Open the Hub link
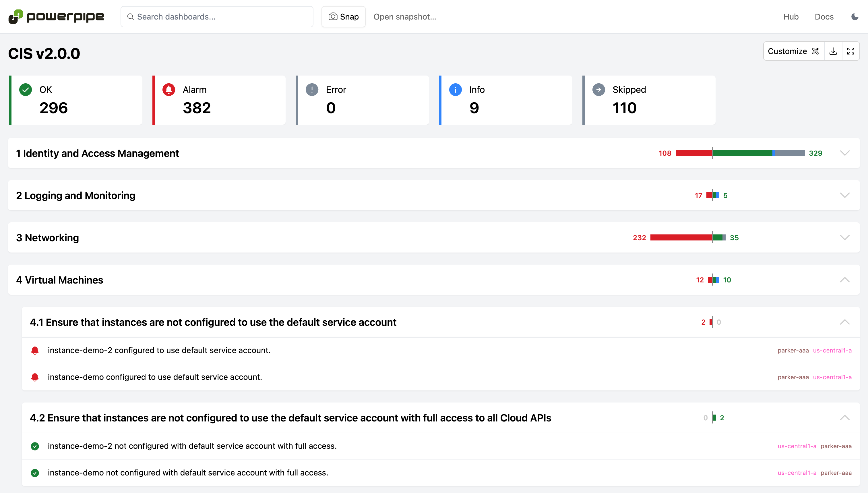 [x=790, y=17]
